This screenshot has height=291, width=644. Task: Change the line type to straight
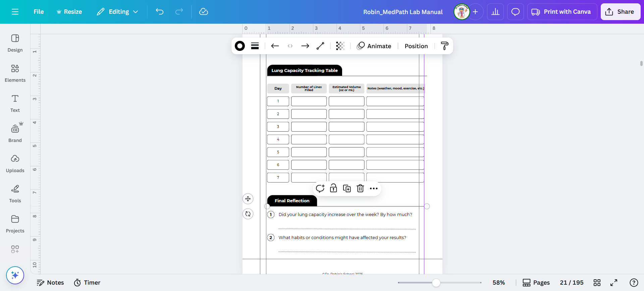[x=320, y=46]
